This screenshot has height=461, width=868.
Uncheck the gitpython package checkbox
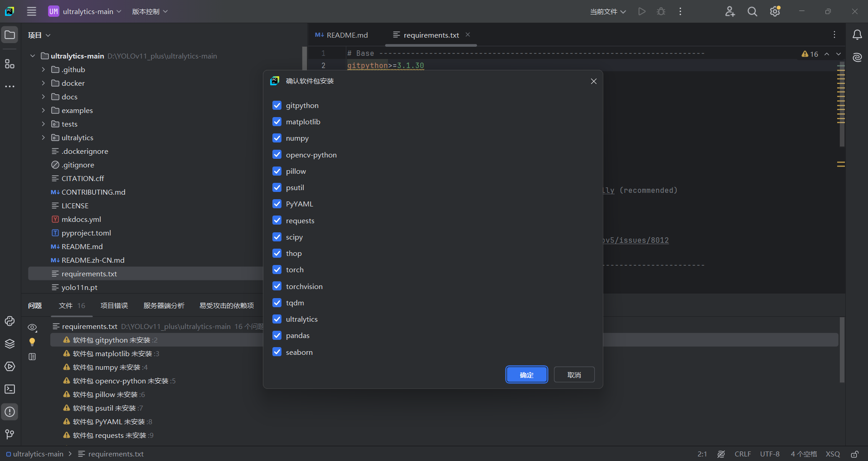[x=277, y=105]
